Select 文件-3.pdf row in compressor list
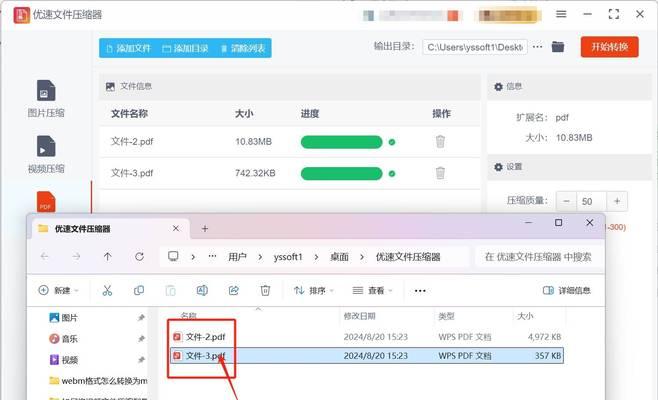Screen dimensions: 658x400 (290, 173)
